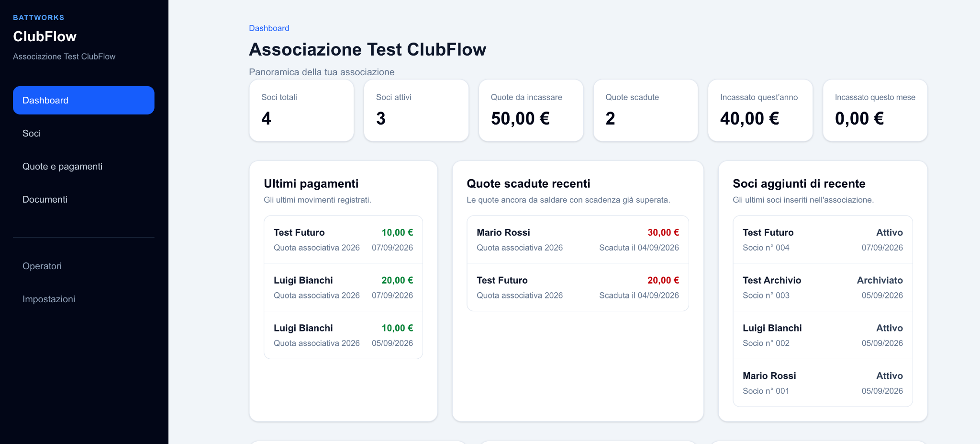Click the Incassato quest'anno card
The image size is (980, 444).
[x=760, y=110]
